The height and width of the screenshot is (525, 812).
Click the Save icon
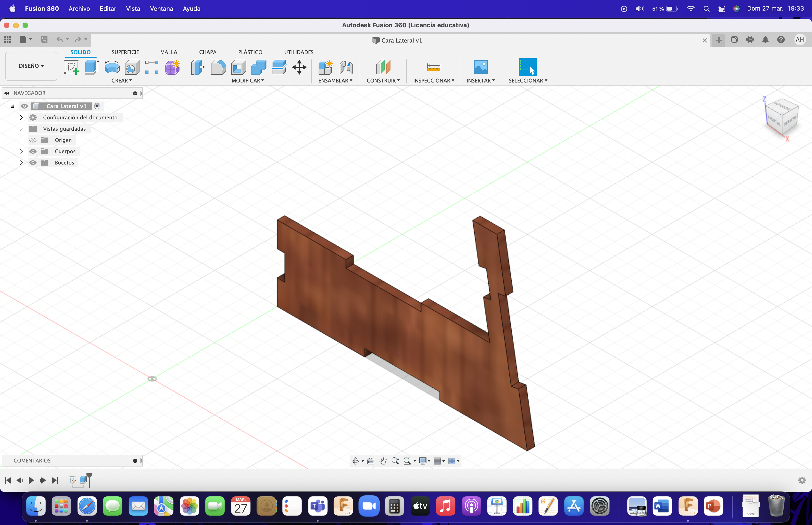click(x=44, y=39)
